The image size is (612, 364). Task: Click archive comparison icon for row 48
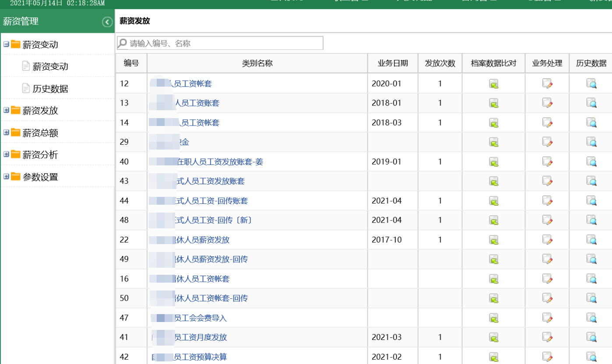click(x=494, y=220)
